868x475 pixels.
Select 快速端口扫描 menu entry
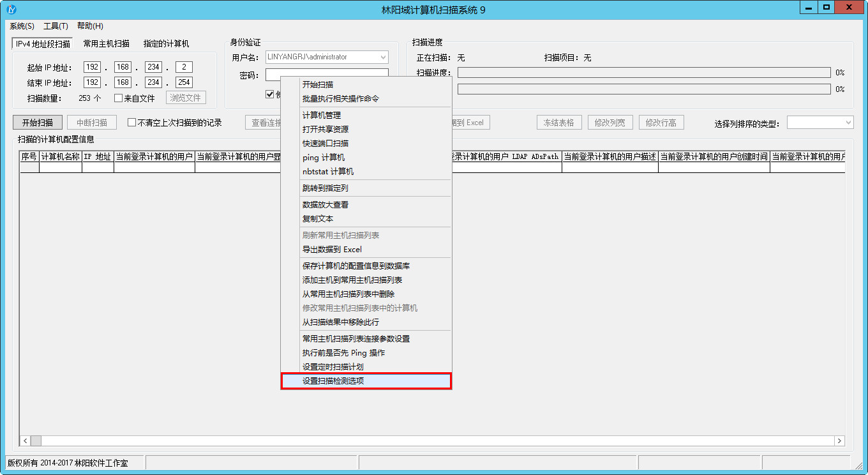[366, 143]
